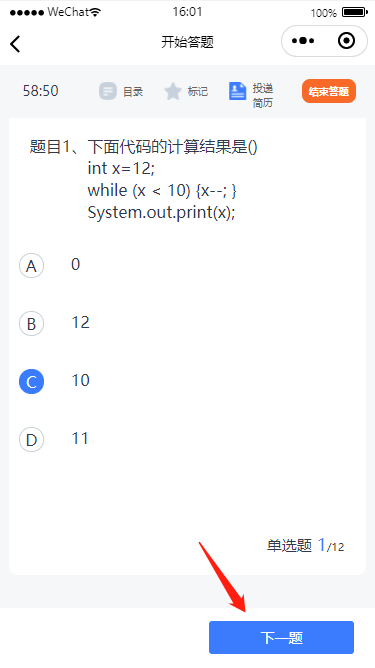This screenshot has height=668, width=375.
Task: Mark question with the star icon
Action: 173,91
